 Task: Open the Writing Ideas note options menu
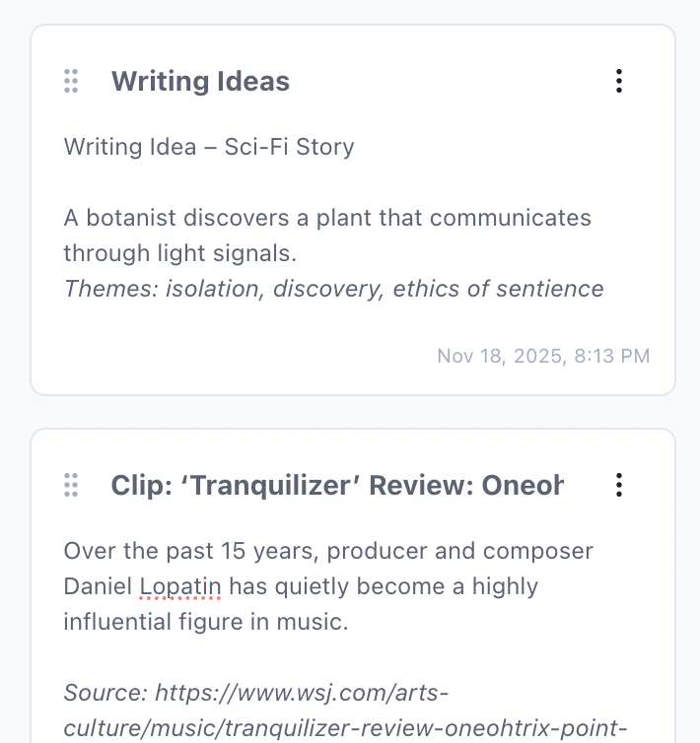[618, 81]
